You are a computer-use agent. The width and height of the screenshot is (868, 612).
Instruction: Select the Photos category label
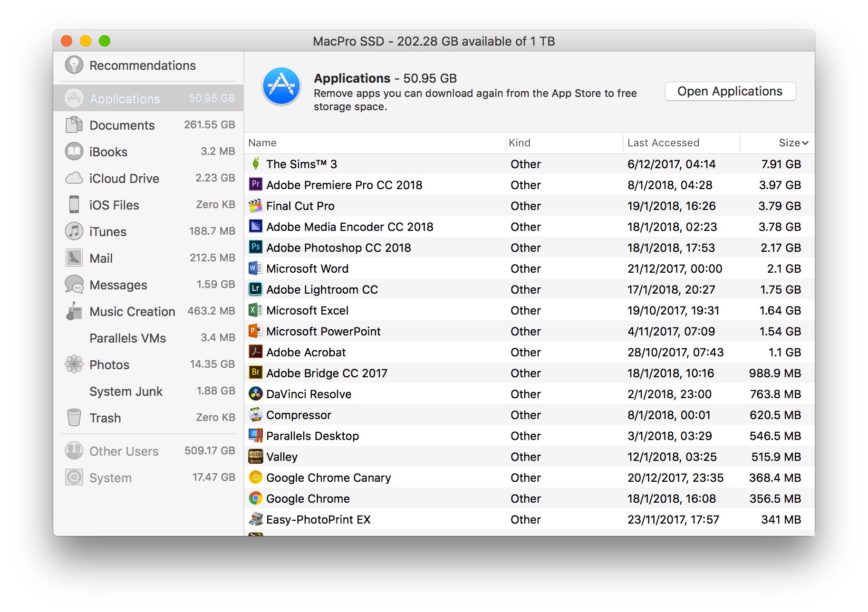[109, 364]
